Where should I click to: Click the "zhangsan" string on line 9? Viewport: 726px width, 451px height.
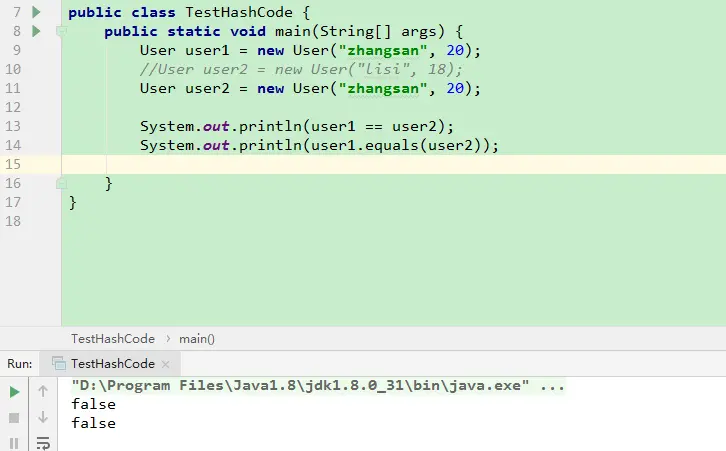pos(383,50)
